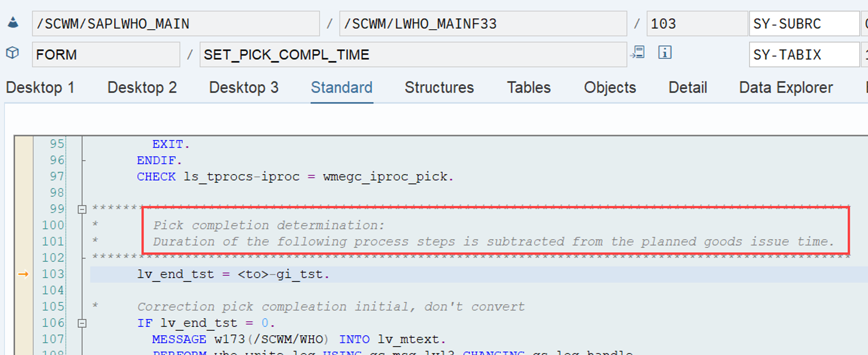
Task: Click the SY-SUBRC field
Action: [804, 24]
